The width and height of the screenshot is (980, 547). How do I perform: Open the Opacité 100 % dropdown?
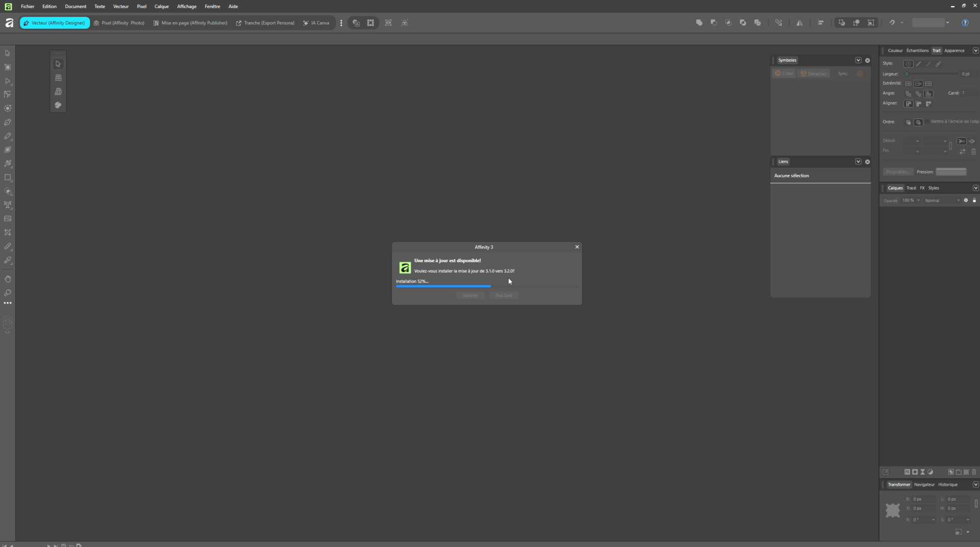[911, 201]
